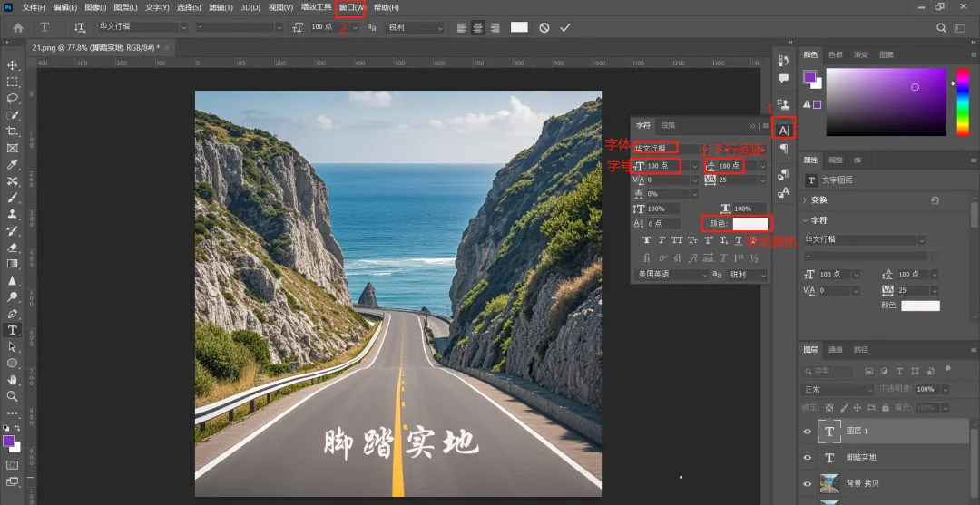Toggle text orientation in options bar
This screenshot has height=505, width=980.
tap(79, 27)
